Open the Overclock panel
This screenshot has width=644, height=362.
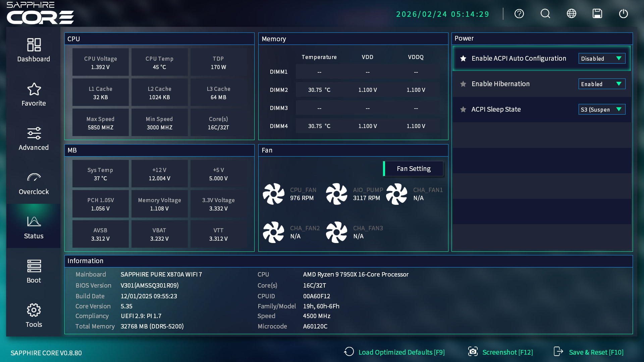tap(34, 182)
